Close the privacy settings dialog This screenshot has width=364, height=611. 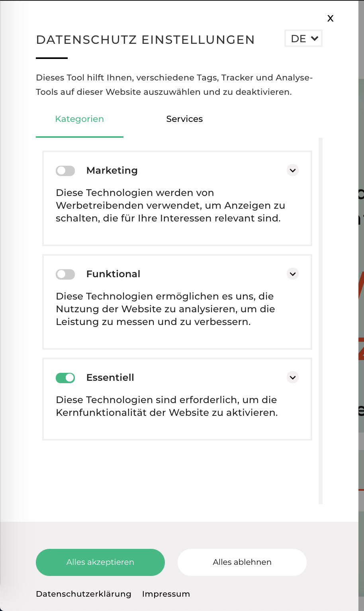(330, 18)
